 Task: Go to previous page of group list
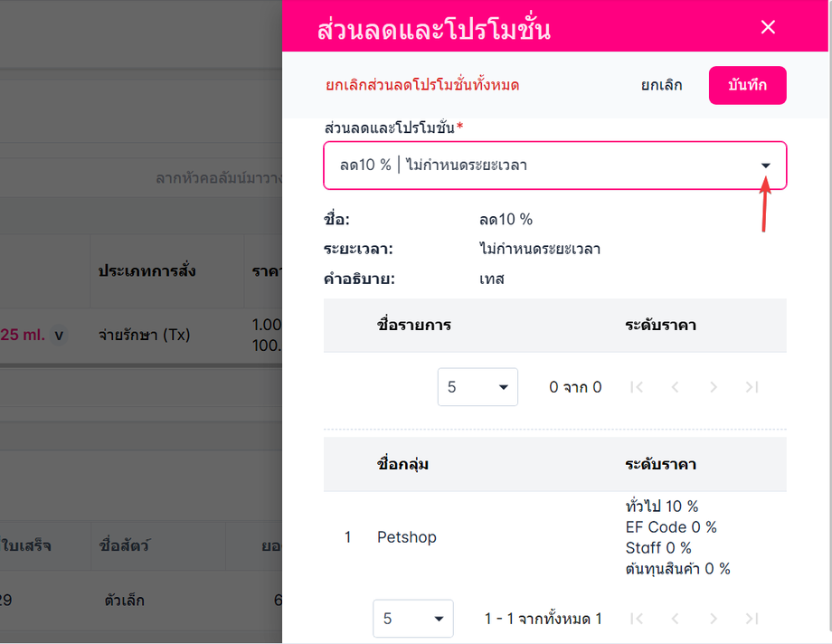675,618
